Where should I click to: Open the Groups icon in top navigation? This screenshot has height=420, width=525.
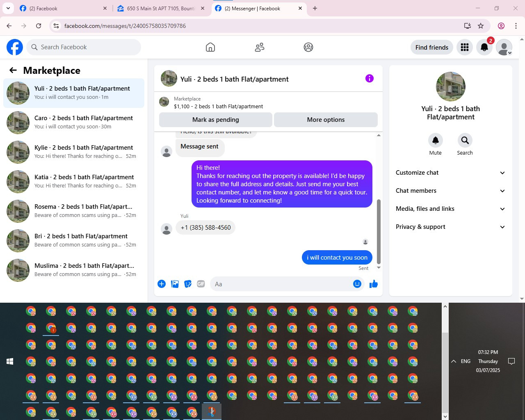point(308,47)
